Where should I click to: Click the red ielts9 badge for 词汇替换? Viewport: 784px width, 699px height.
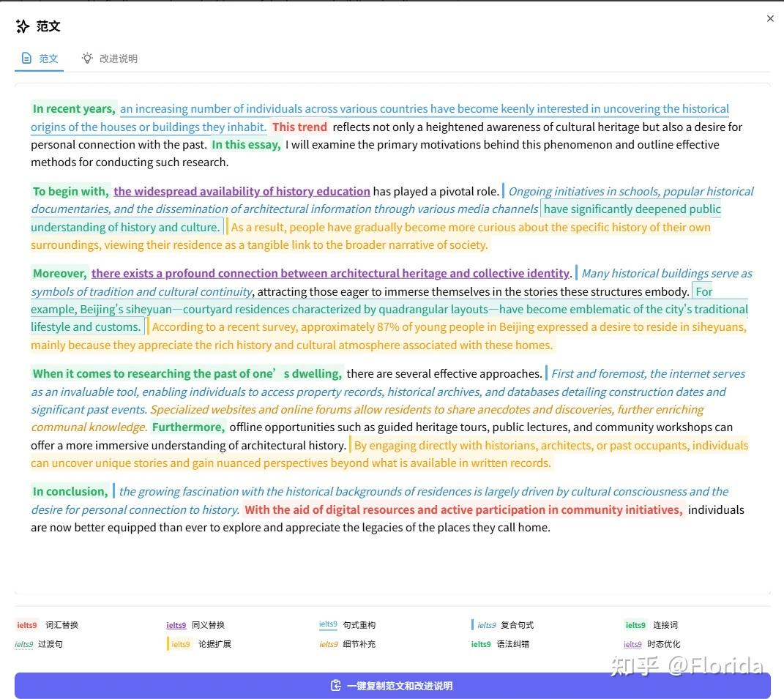pos(27,625)
